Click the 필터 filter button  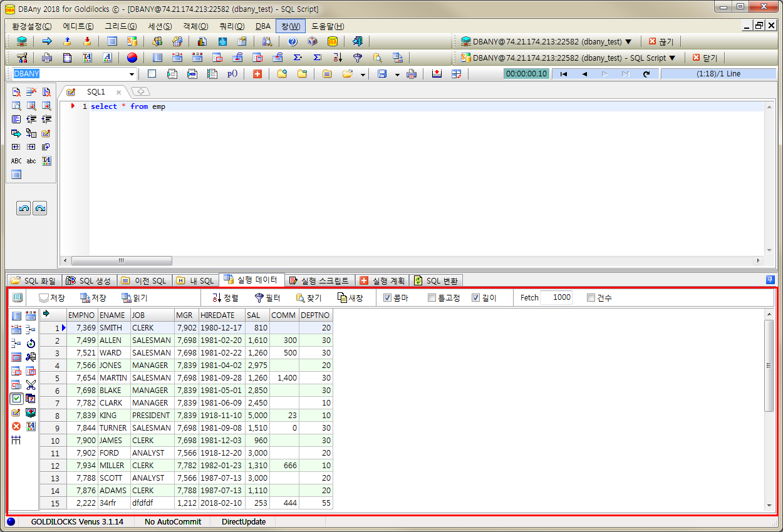(267, 298)
